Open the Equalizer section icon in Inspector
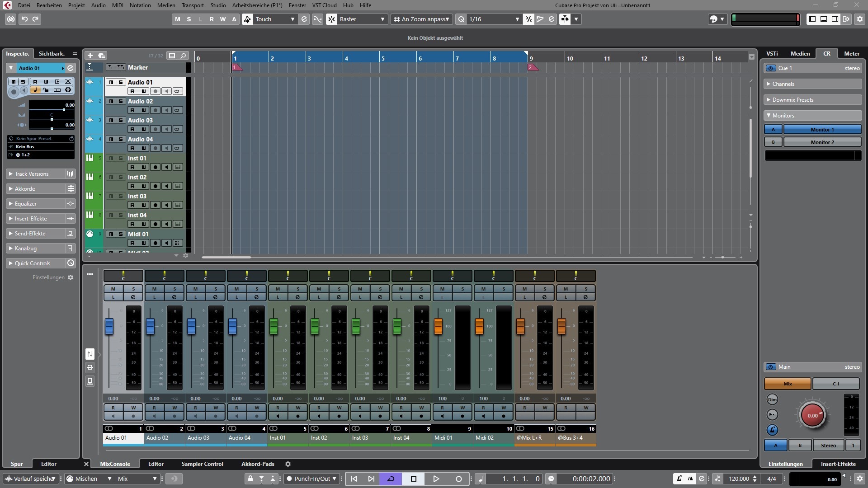This screenshot has width=868, height=488. 70,204
